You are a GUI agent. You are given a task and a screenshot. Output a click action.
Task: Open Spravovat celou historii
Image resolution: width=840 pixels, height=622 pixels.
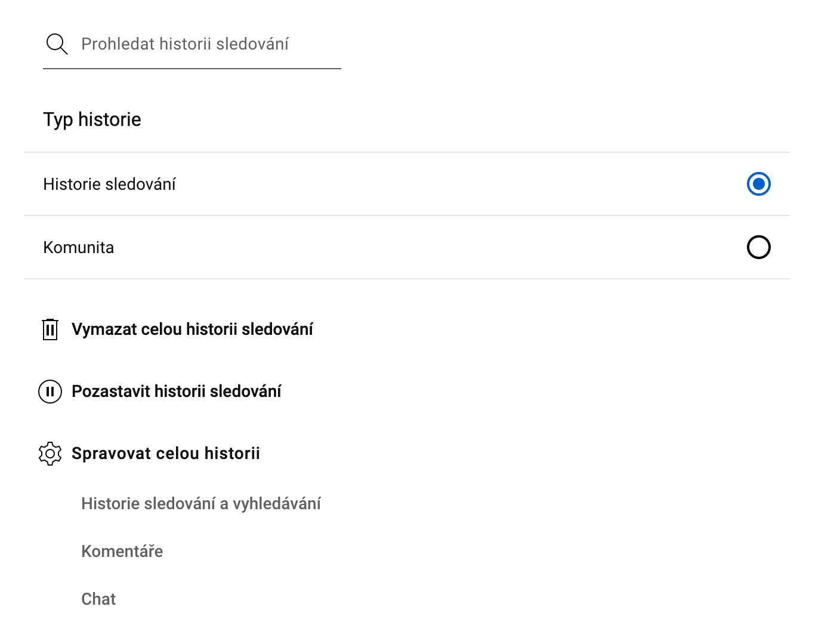tap(165, 454)
